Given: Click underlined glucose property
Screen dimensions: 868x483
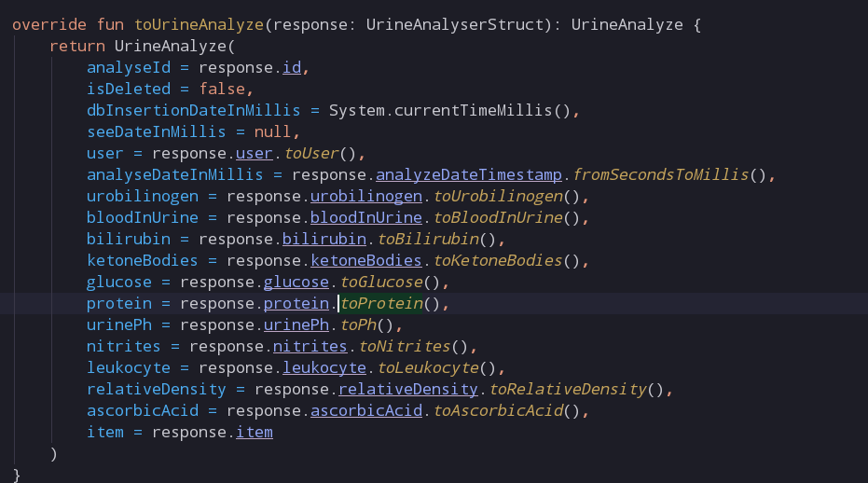Looking at the screenshot, I should [x=296, y=283].
